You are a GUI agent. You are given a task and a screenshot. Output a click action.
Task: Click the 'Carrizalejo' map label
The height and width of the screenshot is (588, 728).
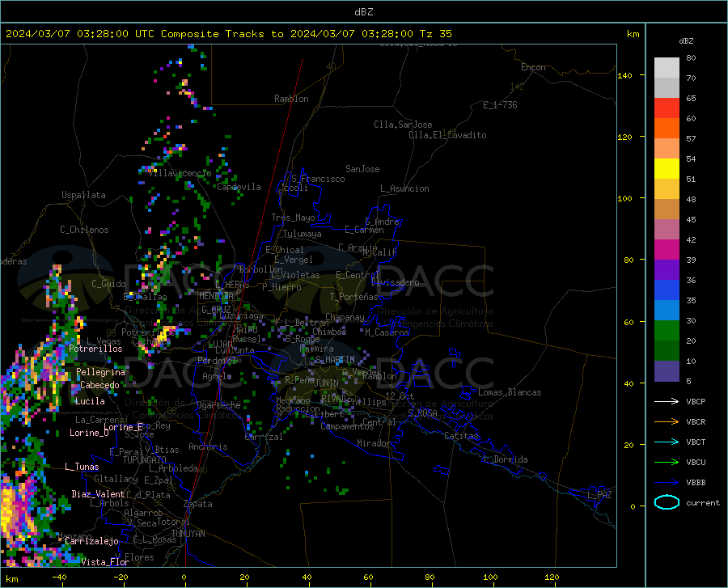pos(91,541)
